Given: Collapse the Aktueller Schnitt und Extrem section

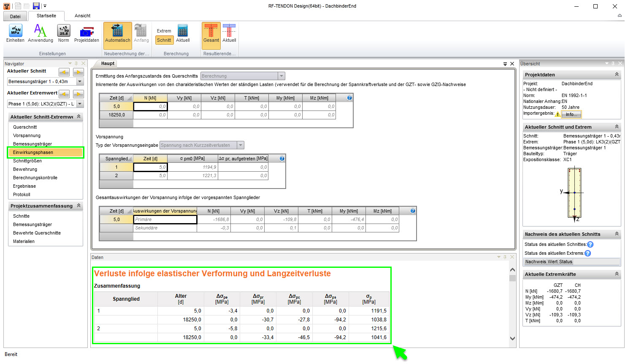Looking at the screenshot, I should tap(617, 127).
